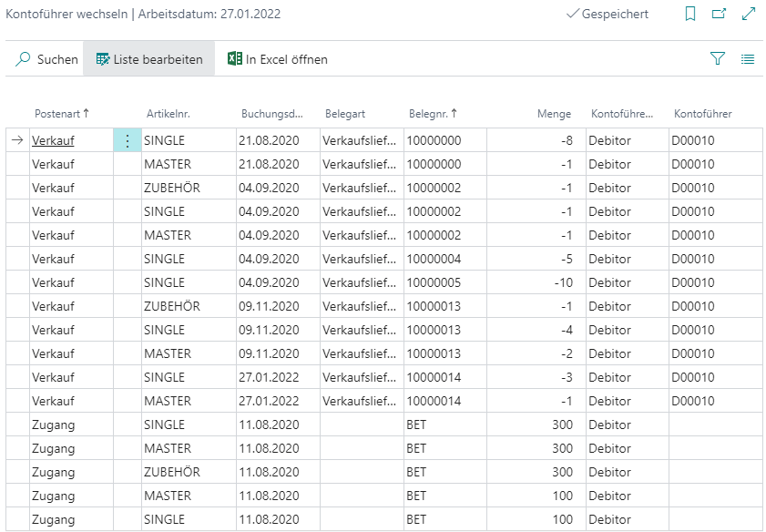Image resolution: width=766 pixels, height=532 pixels.
Task: Open the filter pane funnel icon
Action: point(717,59)
